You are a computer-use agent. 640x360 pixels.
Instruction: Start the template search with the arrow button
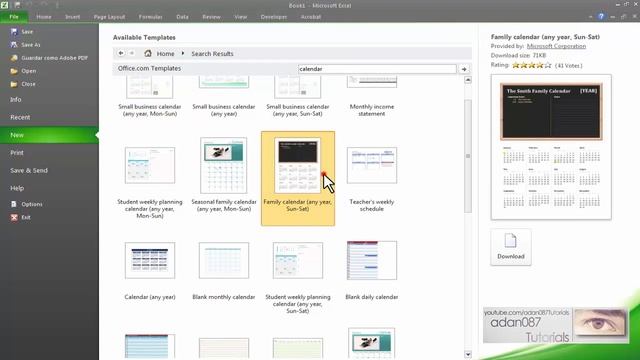[464, 69]
